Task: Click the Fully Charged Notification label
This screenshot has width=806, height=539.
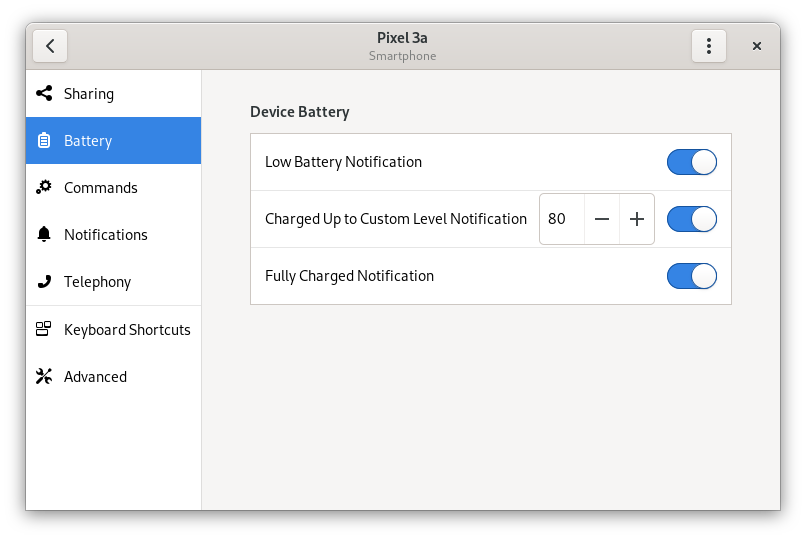Action: point(350,276)
